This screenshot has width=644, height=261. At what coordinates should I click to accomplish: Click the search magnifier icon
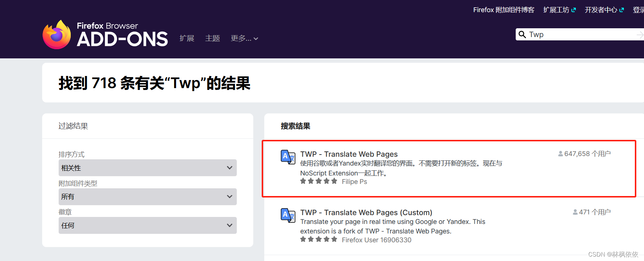[522, 35]
